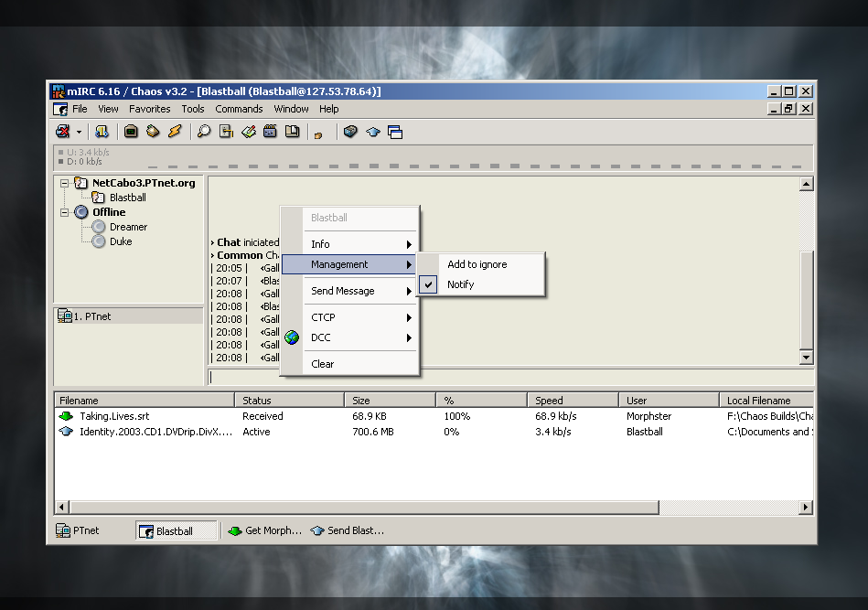Open the dropdown arrow beside the disconnect icon

pos(79,132)
